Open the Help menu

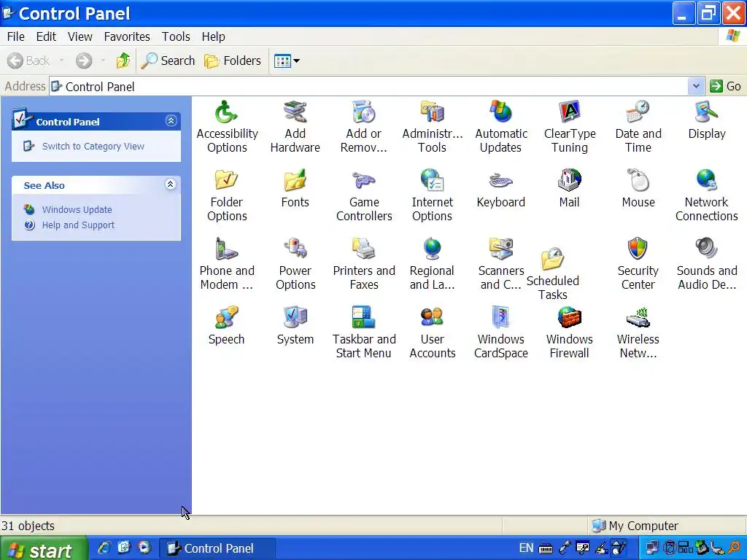[213, 36]
